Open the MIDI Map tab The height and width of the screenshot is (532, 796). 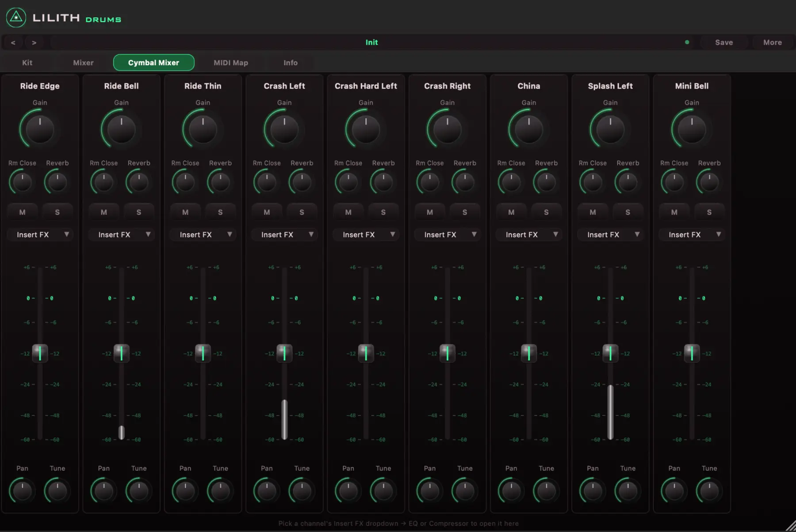(231, 63)
